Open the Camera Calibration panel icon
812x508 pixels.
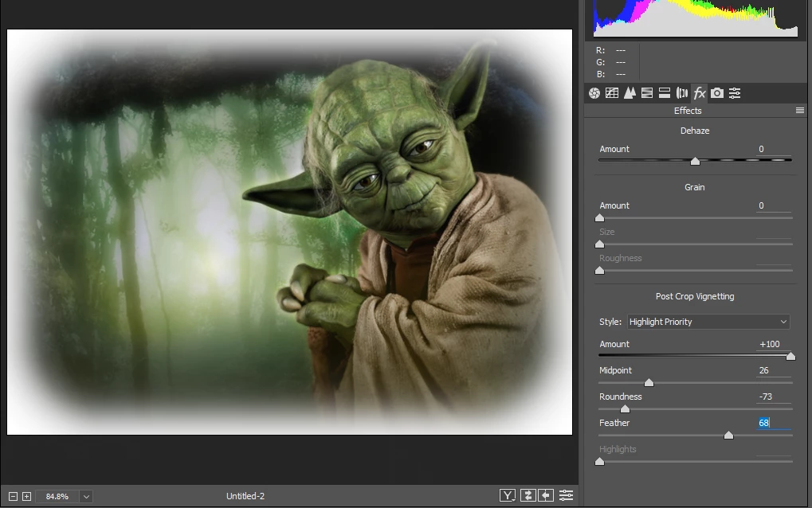click(717, 93)
